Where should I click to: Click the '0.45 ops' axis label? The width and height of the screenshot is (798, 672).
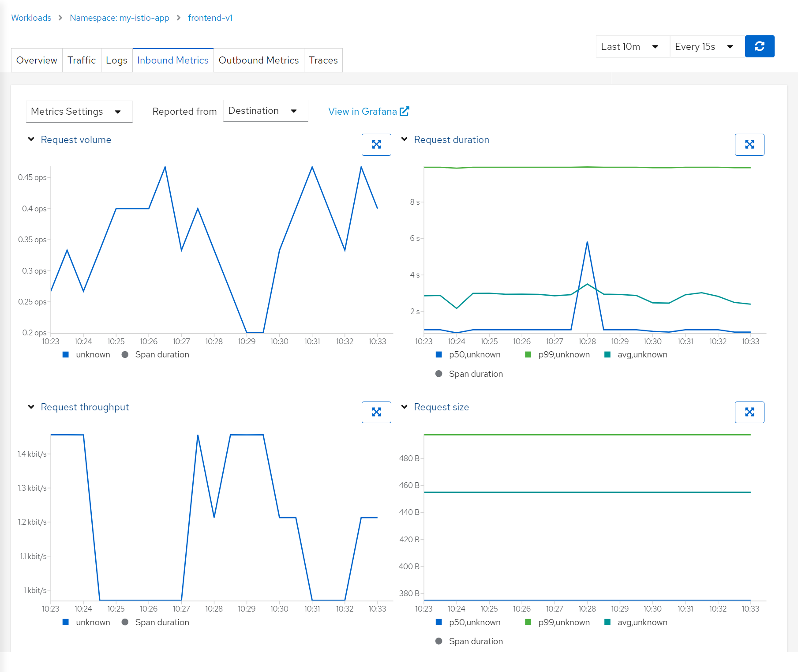click(32, 177)
